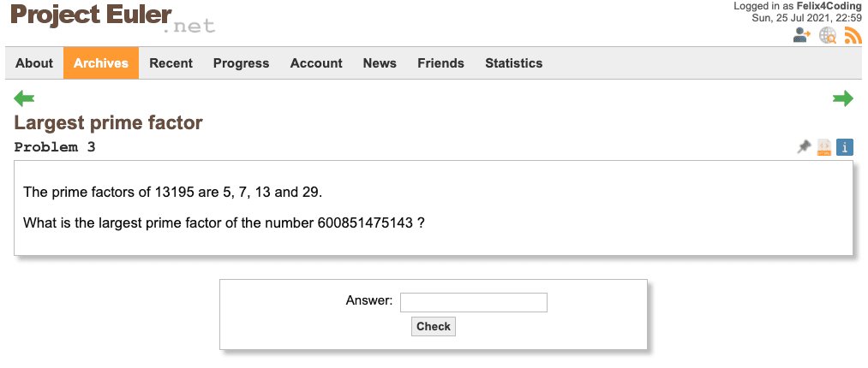Go to previous problem with left arrow

click(24, 98)
